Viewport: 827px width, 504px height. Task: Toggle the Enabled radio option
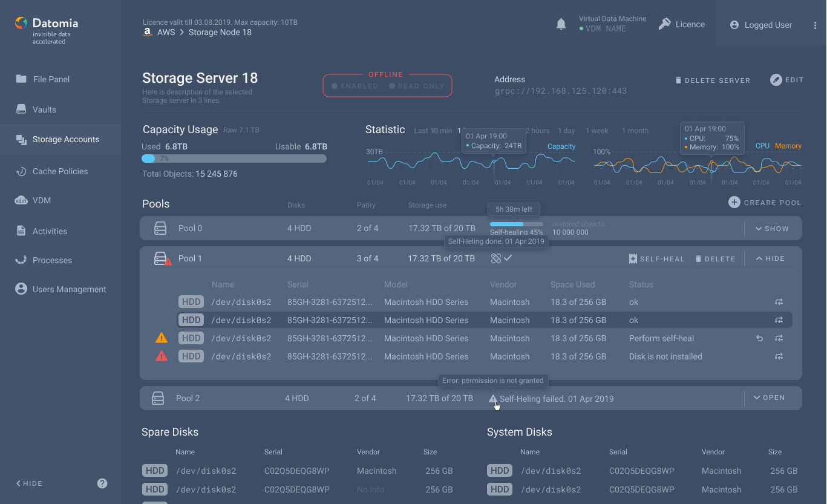355,86
